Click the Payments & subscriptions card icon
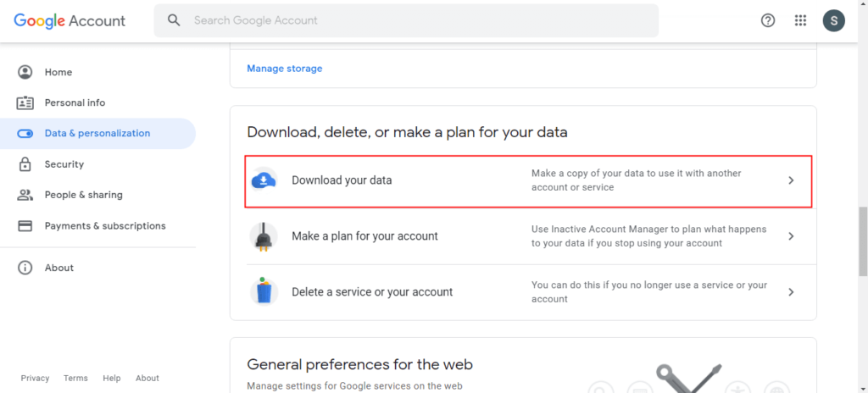This screenshot has width=868, height=393. click(x=25, y=226)
